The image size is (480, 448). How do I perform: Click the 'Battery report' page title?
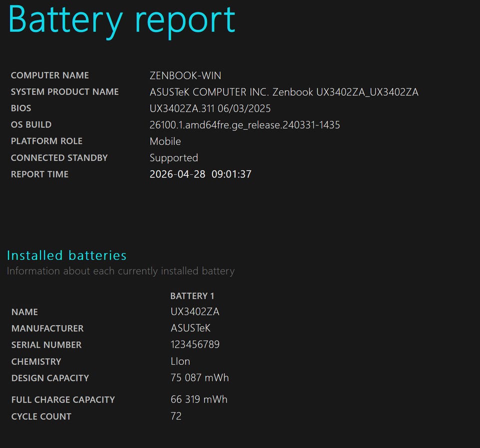121,21
